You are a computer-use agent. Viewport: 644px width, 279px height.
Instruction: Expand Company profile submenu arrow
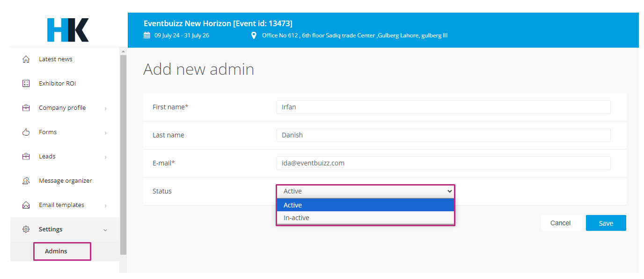(105, 108)
